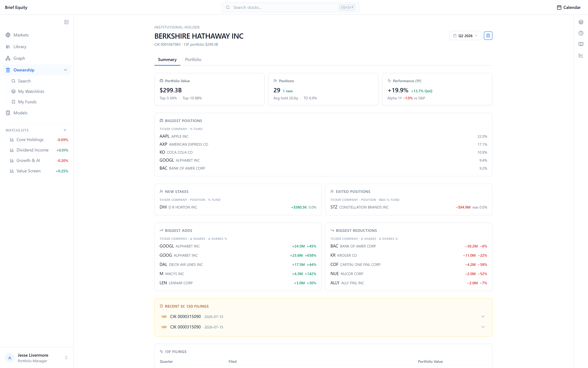This screenshot has height=368, width=588.
Task: Click STZ Constellation Brands exited position
Action: 409,207
